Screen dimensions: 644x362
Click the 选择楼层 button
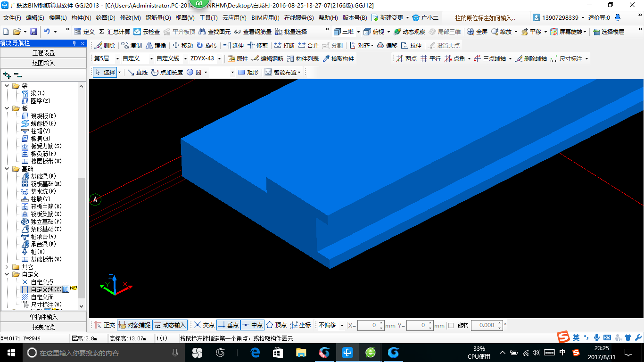coord(609,32)
